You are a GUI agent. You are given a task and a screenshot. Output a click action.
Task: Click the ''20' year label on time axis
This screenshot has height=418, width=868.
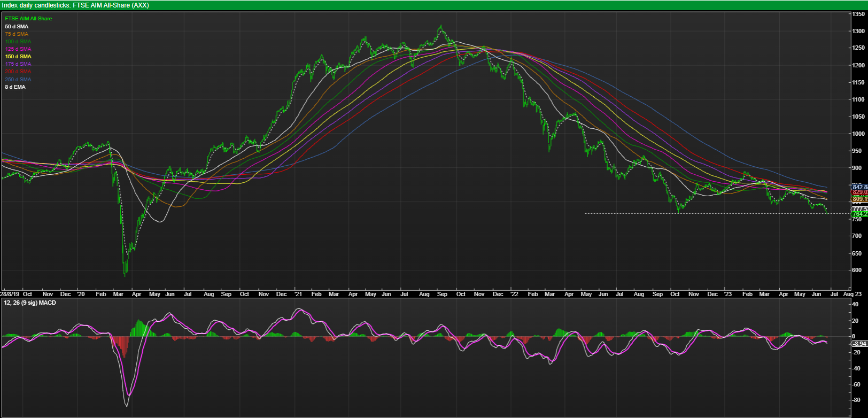coord(81,294)
